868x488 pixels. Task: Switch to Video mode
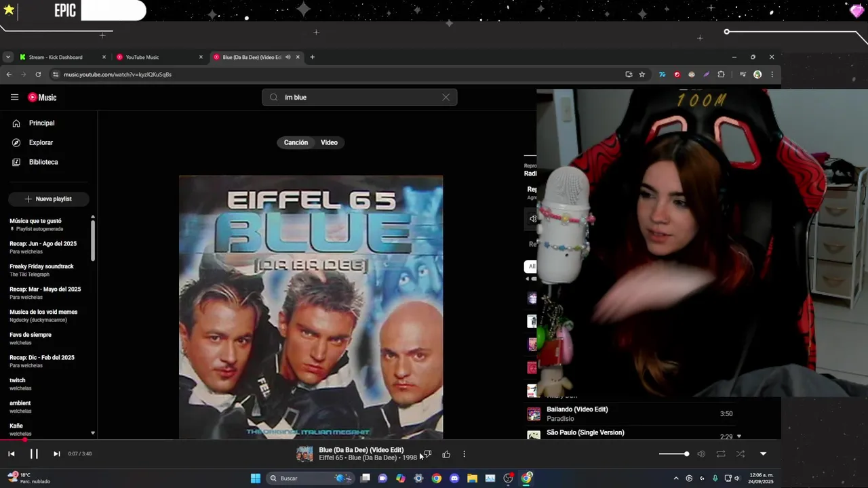pos(329,143)
